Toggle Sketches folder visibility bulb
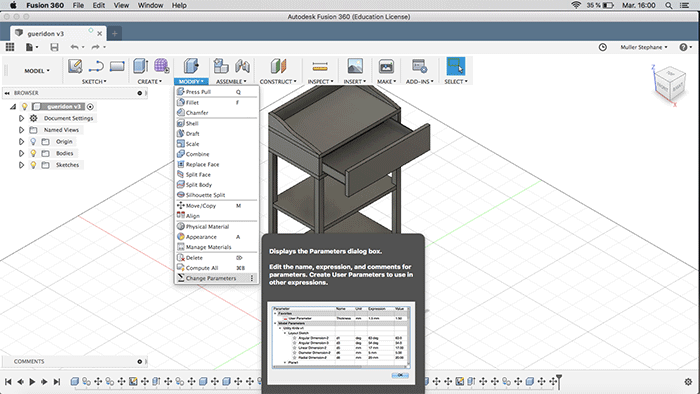Screen dimensions: 700x394 (33, 165)
